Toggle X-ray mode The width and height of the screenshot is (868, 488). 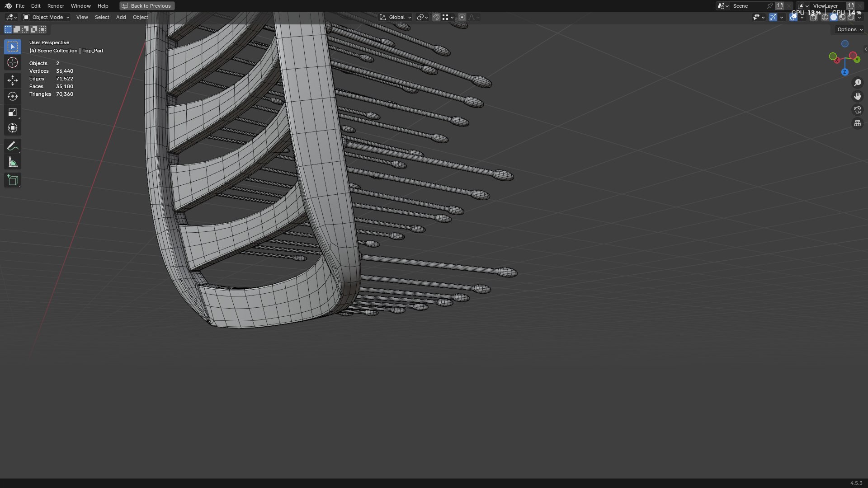pyautogui.click(x=813, y=17)
